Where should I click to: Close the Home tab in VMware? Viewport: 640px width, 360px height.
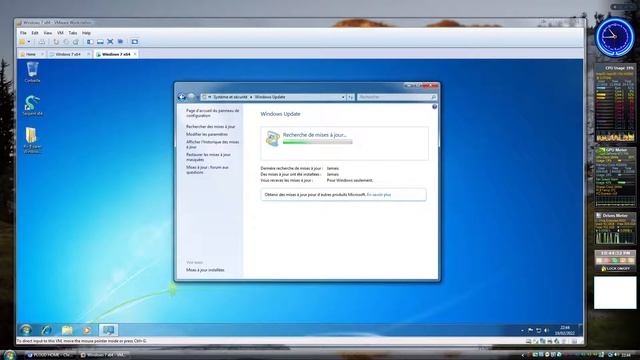[x=42, y=54]
